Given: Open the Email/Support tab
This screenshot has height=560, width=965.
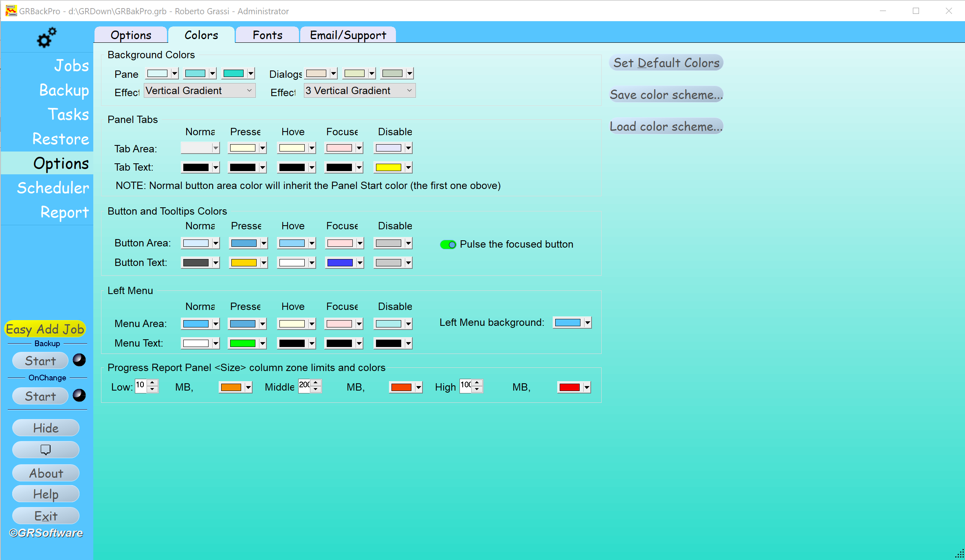Looking at the screenshot, I should click(348, 35).
